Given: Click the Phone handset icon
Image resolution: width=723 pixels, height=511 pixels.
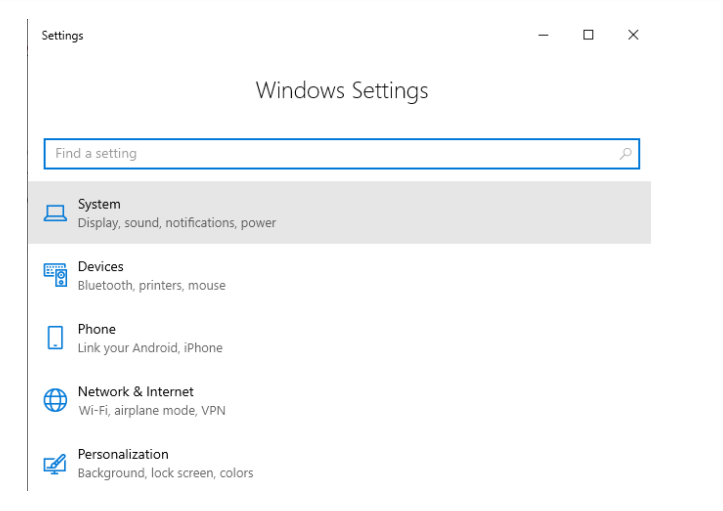Looking at the screenshot, I should [x=55, y=338].
